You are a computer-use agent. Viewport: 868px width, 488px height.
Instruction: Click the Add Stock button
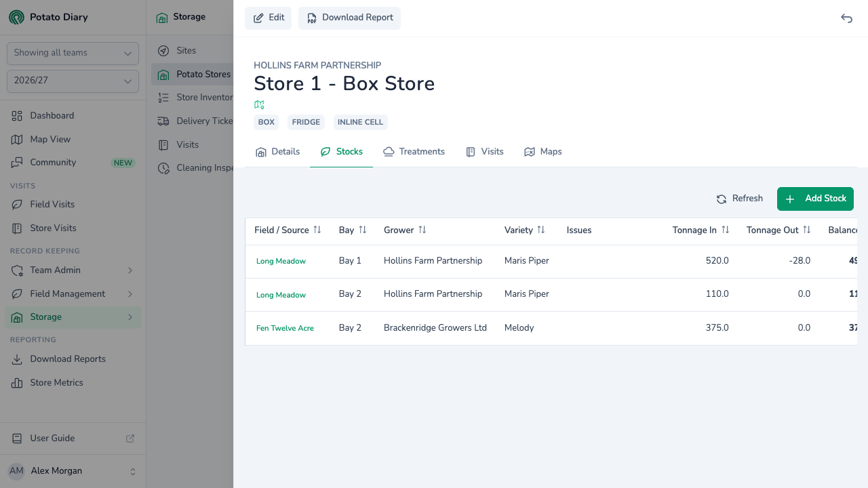pyautogui.click(x=815, y=199)
